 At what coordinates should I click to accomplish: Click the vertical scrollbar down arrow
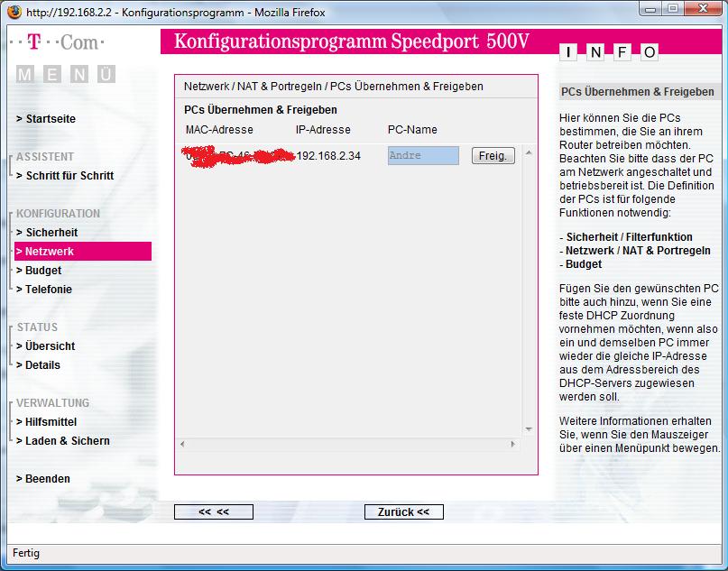[x=529, y=429]
